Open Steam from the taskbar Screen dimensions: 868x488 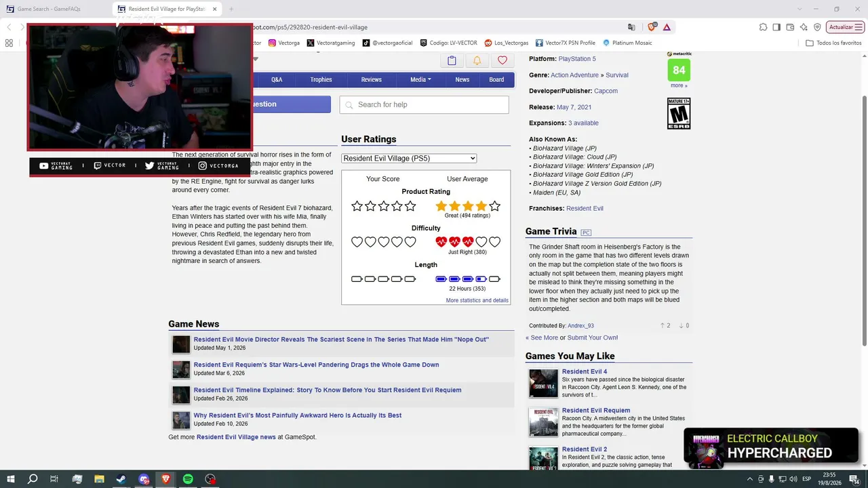coord(121,479)
